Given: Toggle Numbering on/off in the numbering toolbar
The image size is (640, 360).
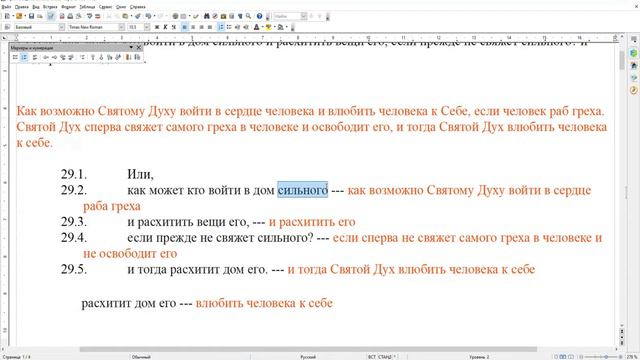Looking at the screenshot, I should (x=24, y=57).
